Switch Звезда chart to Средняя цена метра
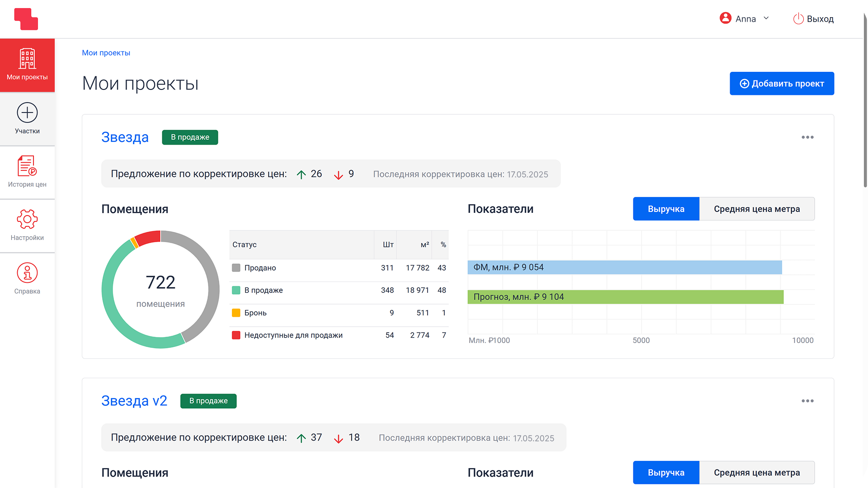Image resolution: width=868 pixels, height=488 pixels. [757, 209]
